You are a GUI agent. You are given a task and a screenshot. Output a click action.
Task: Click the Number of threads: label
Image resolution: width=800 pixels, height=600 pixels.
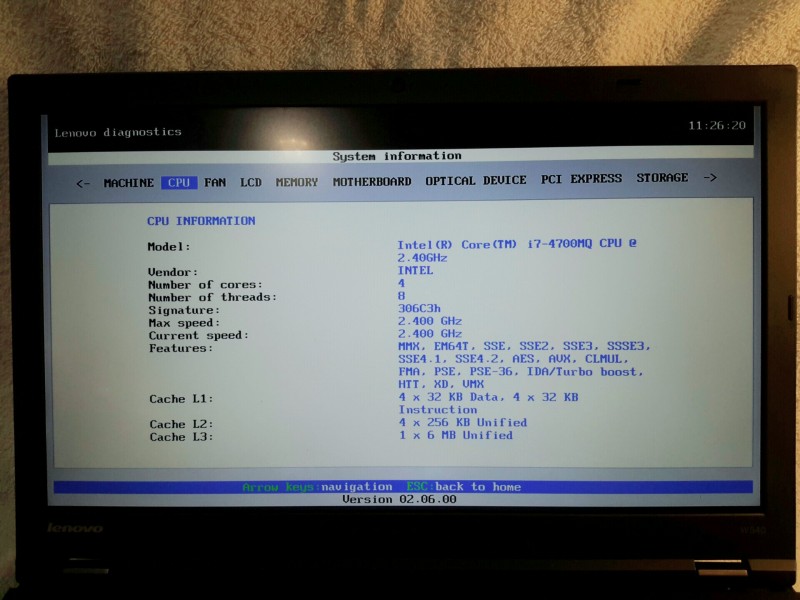[213, 297]
